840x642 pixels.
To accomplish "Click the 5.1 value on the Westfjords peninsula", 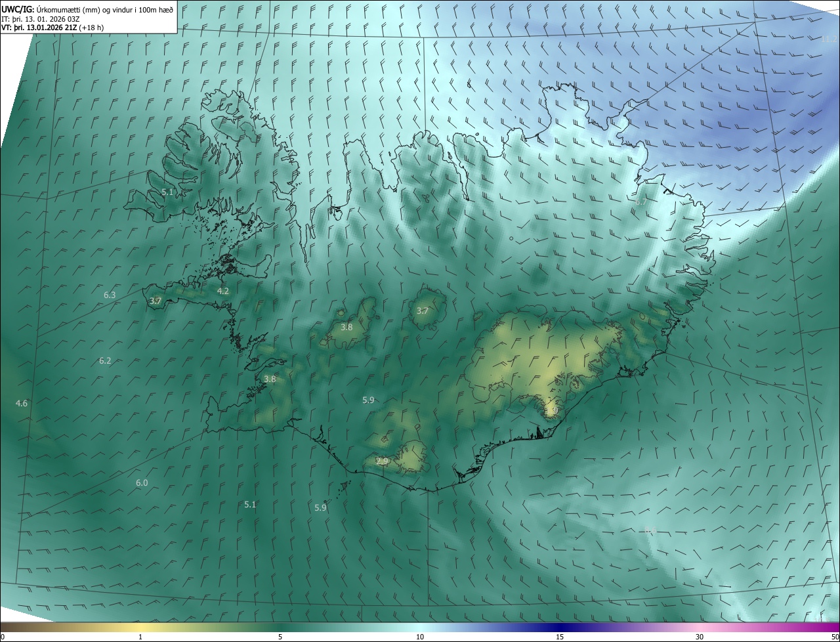I will click(167, 192).
